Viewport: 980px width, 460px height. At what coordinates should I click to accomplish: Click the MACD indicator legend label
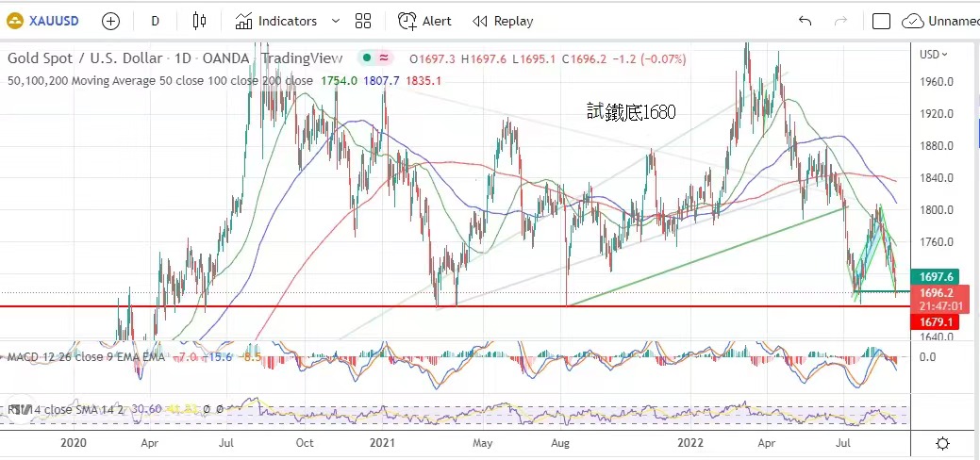pyautogui.click(x=87, y=357)
